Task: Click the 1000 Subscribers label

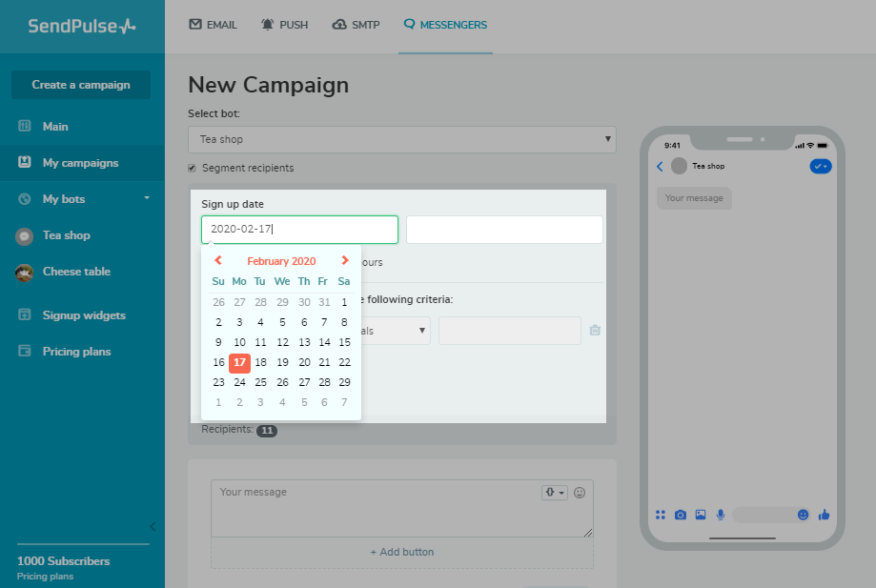Action: pos(63,560)
